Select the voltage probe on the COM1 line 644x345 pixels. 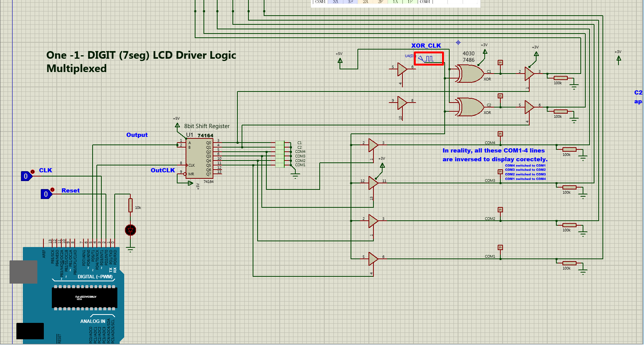[500, 247]
